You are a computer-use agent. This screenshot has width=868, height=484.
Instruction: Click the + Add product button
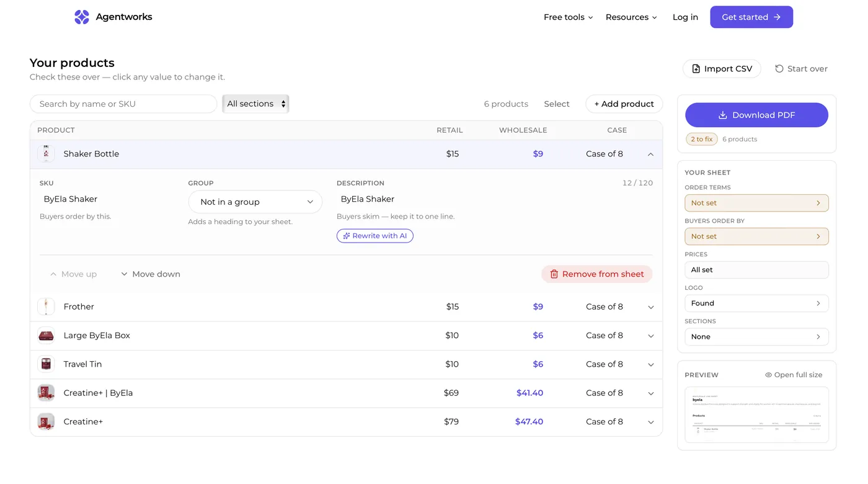point(624,104)
